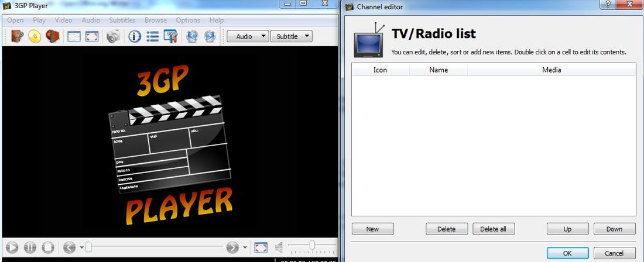Image resolution: width=644 pixels, height=262 pixels.
Task: Expand the Subtitle dropdown
Action: point(291,36)
